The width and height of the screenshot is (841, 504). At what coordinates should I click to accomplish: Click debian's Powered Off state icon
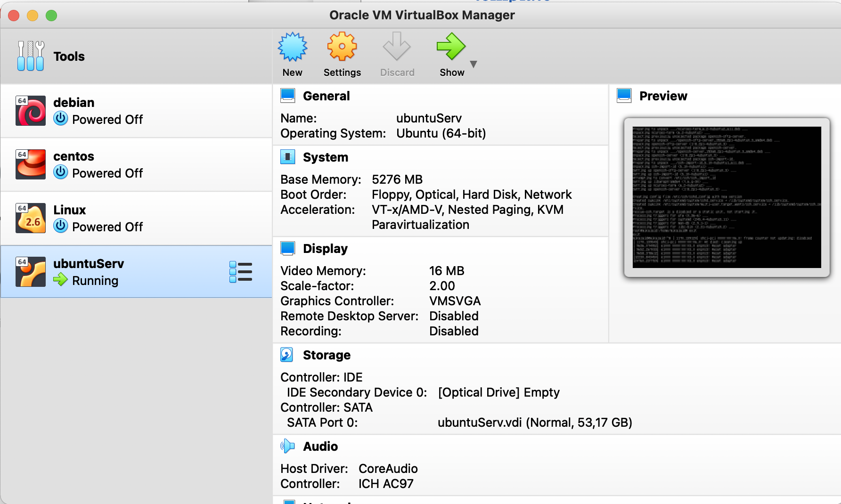pos(60,118)
